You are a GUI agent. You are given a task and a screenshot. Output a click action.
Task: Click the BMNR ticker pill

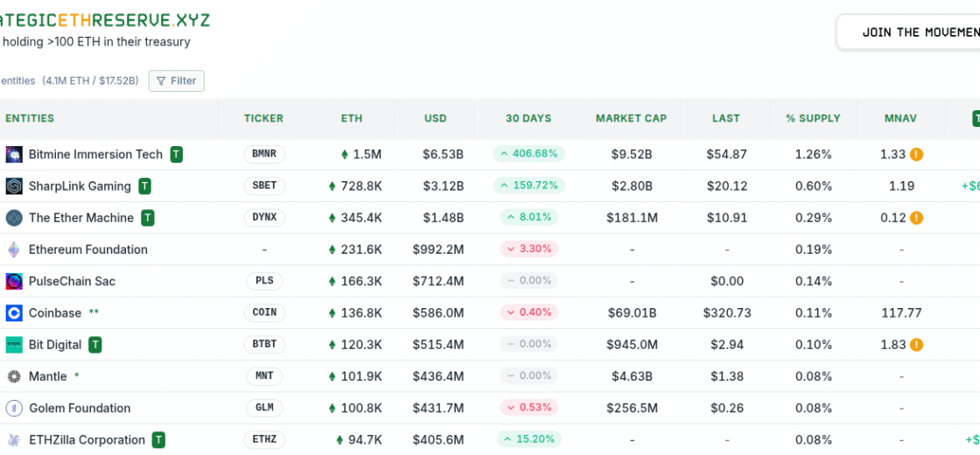264,154
